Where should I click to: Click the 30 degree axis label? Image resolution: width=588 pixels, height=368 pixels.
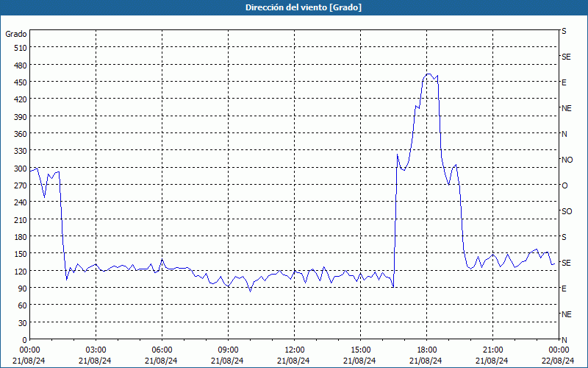pyautogui.click(x=23, y=322)
